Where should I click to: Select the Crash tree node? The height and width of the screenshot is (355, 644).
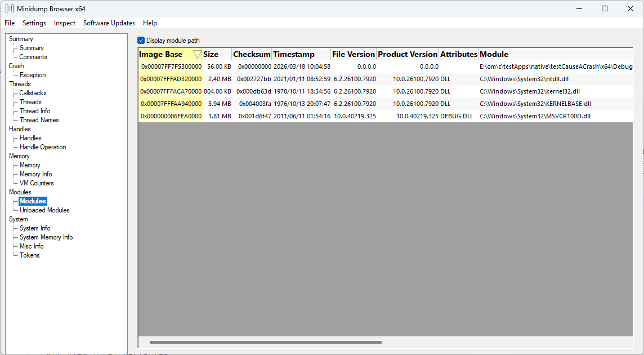16,66
